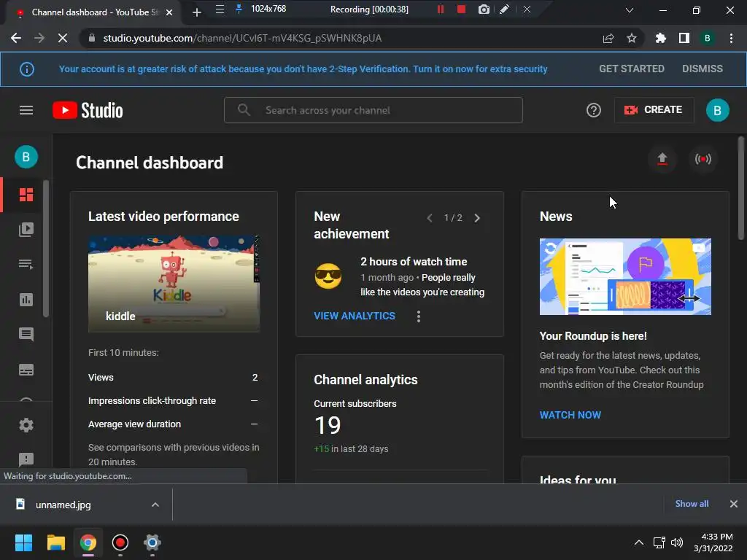Image resolution: width=747 pixels, height=560 pixels.
Task: Stop the screen recording
Action: [x=461, y=9]
